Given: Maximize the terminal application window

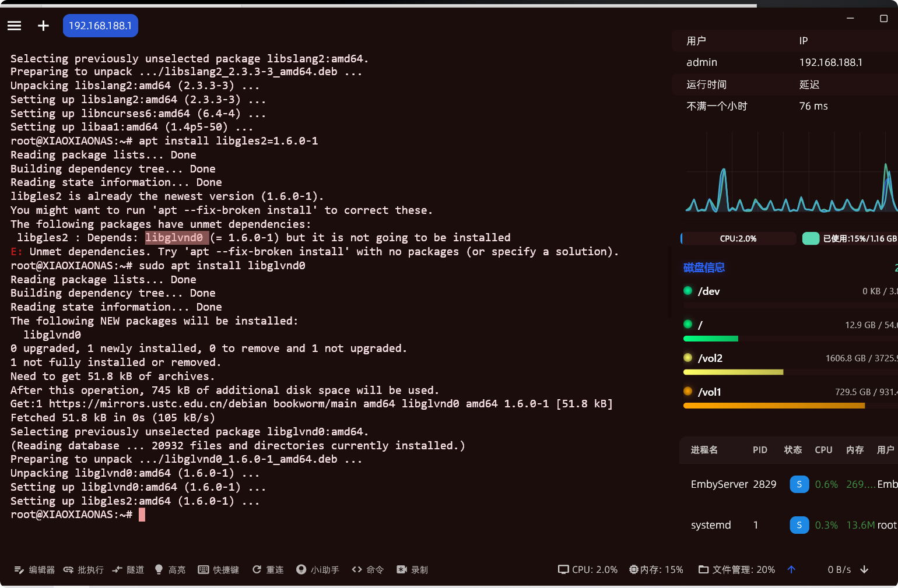Looking at the screenshot, I should [x=883, y=19].
